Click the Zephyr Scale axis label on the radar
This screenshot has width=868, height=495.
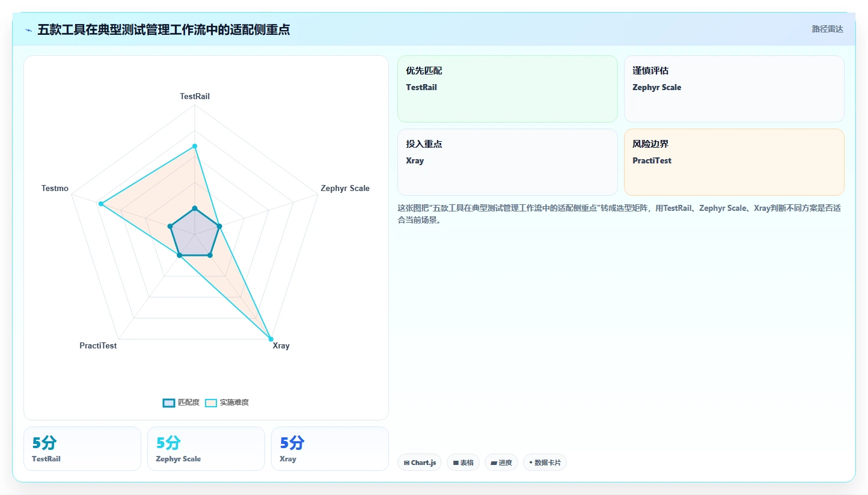pyautogui.click(x=345, y=188)
